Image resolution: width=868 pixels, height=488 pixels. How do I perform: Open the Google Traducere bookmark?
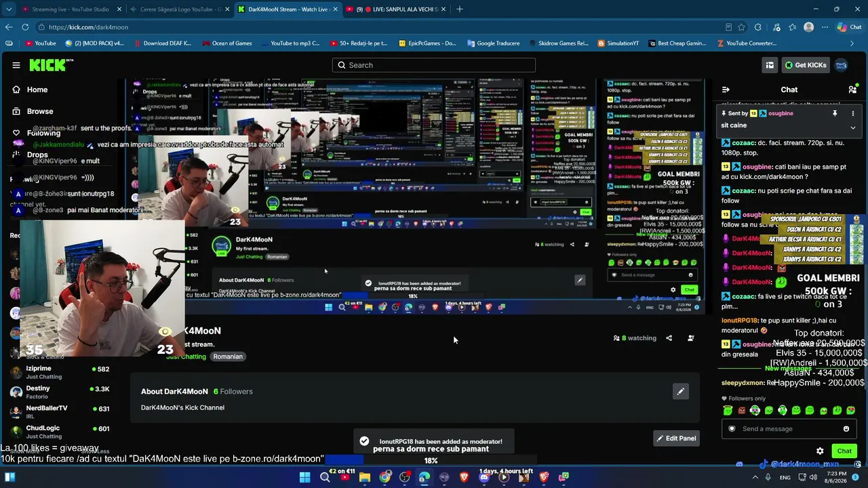tap(493, 43)
